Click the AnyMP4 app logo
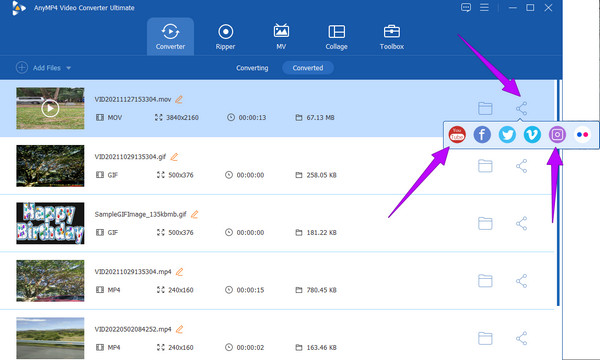The width and height of the screenshot is (600, 360). [18, 8]
